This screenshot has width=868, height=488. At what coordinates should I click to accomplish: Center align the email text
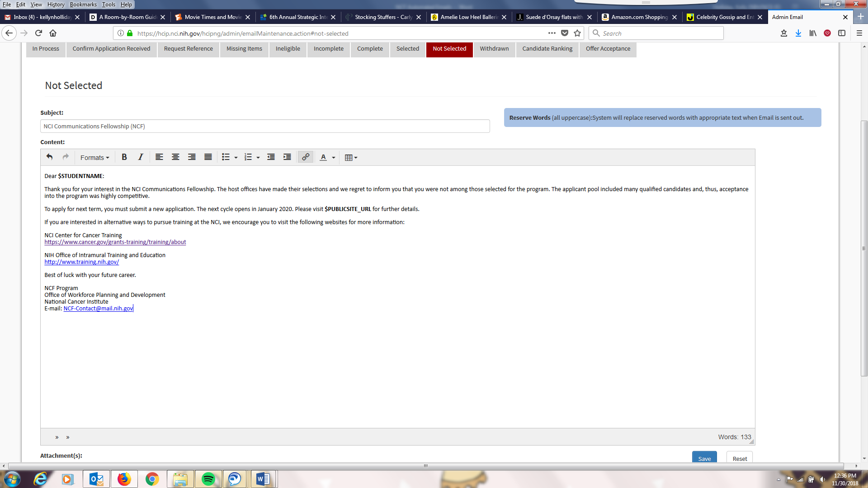(175, 157)
